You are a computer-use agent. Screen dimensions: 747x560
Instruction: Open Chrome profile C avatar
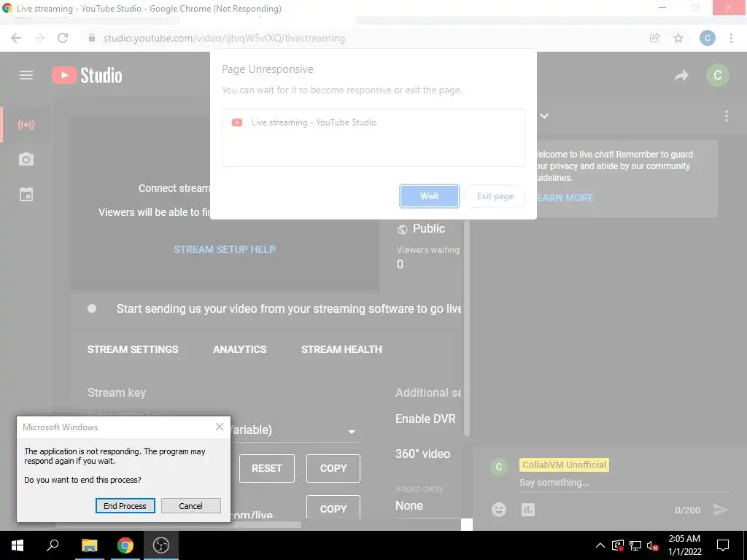coord(708,38)
